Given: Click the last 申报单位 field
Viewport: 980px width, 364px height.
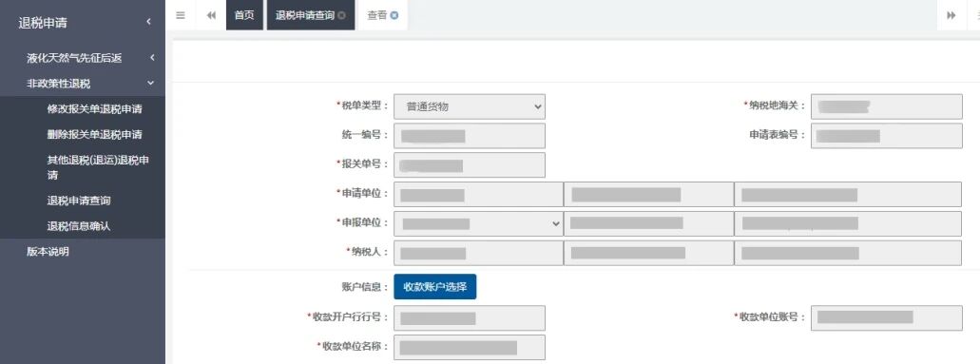Looking at the screenshot, I should [x=848, y=224].
